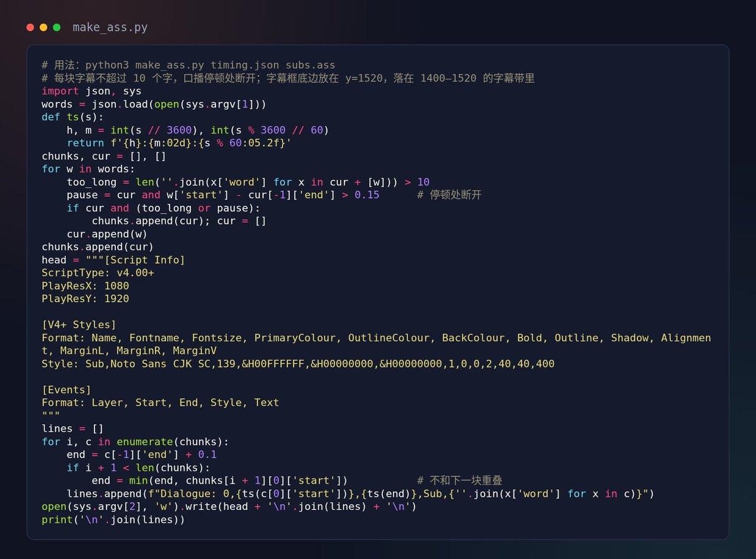
Task: Click the "import json, sys" line
Action: [91, 91]
